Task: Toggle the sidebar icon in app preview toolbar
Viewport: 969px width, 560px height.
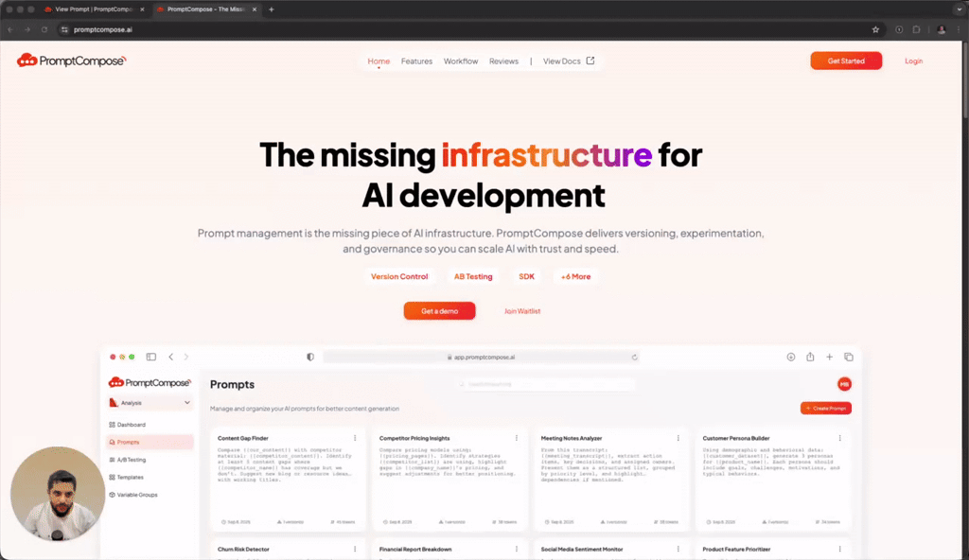Action: click(150, 357)
